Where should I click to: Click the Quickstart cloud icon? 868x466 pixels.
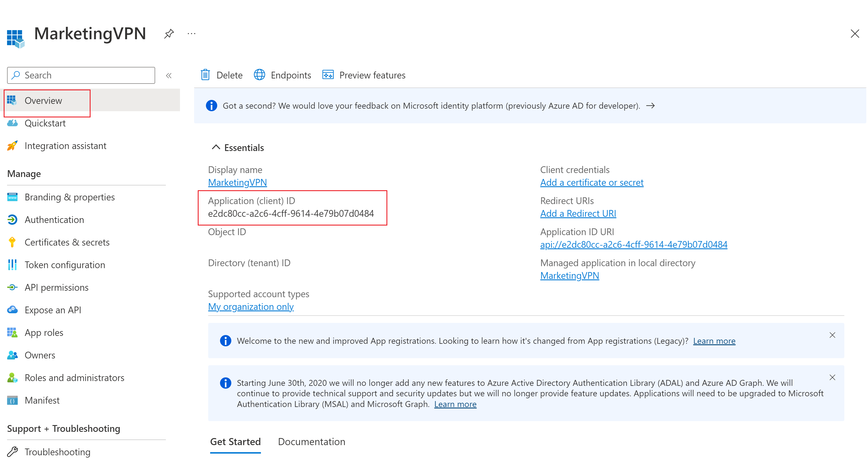[x=12, y=123]
